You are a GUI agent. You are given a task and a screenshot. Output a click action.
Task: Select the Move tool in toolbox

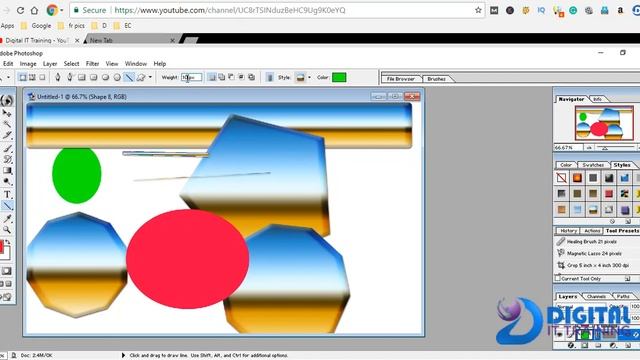pyautogui.click(x=7, y=113)
